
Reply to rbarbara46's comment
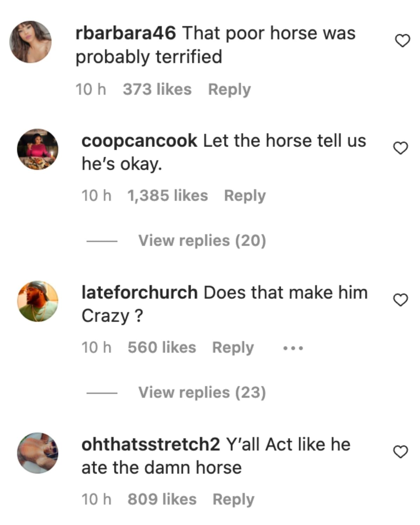(230, 89)
